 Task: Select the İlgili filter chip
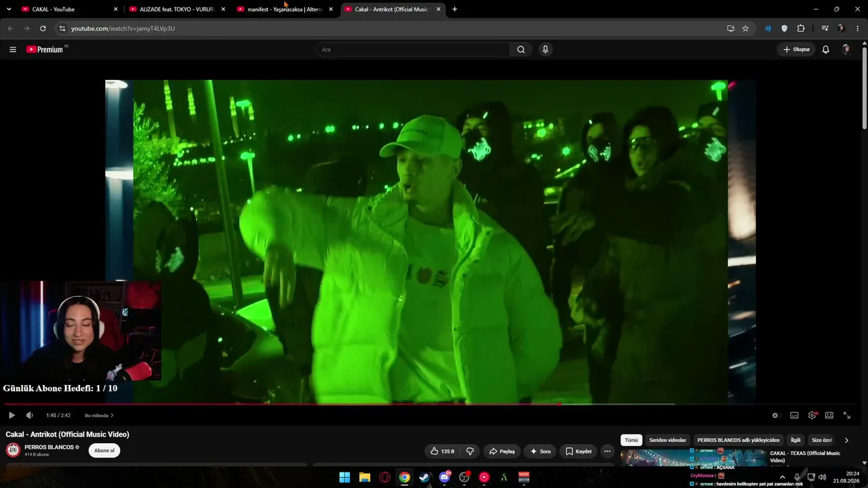[x=795, y=441]
